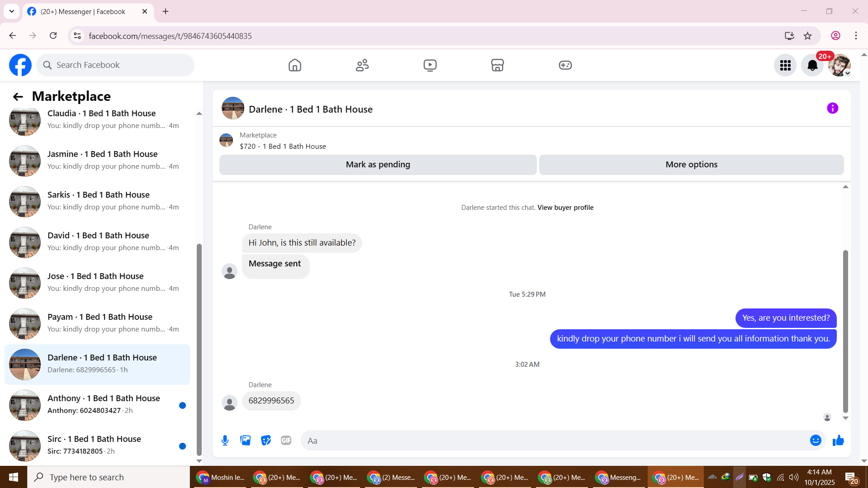This screenshot has width=868, height=488.
Task: Open the $720 - 1 Bed 1 Bath House listing
Action: click(x=283, y=147)
